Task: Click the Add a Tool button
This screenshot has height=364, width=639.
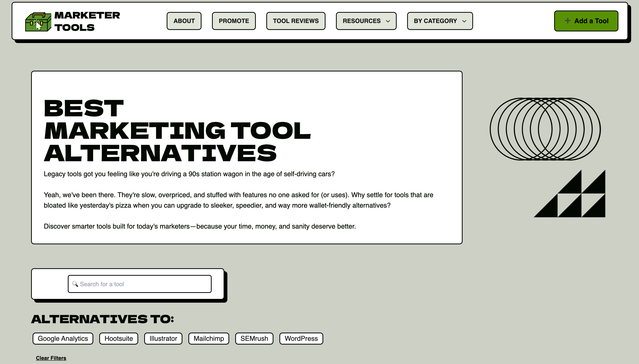Action: tap(586, 21)
